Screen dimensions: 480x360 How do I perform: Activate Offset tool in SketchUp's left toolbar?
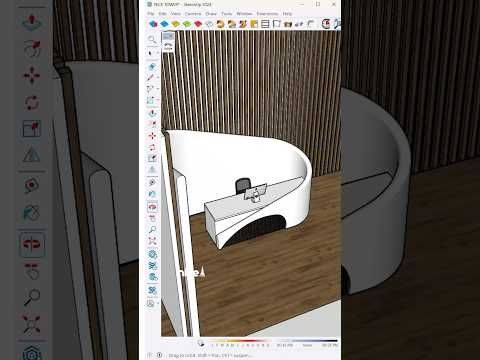click(152, 124)
